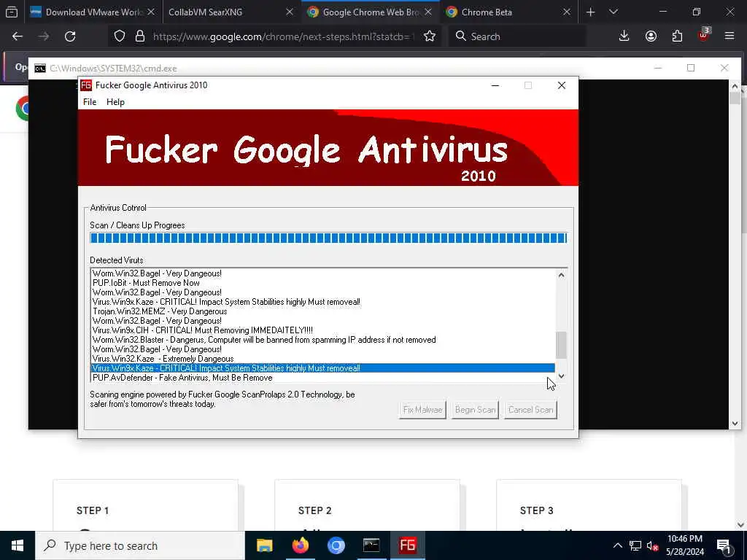Click the URL address field
Viewport: 747px width, 560px height.
click(284, 36)
